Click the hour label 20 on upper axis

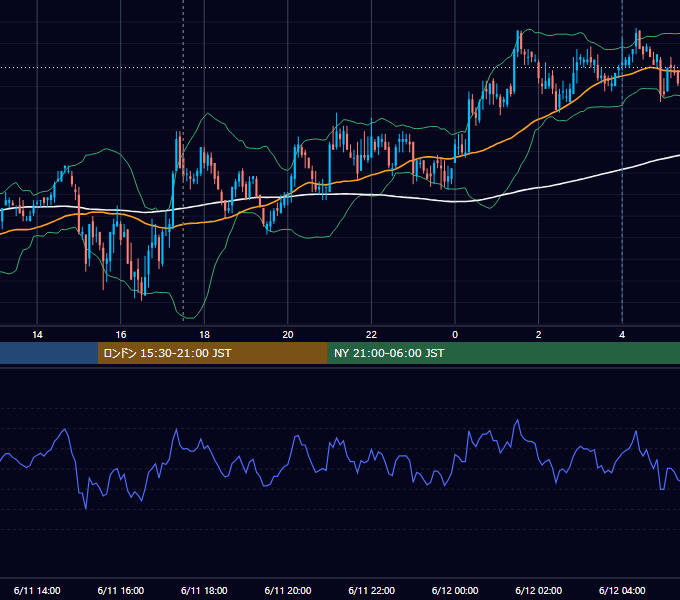coord(288,335)
